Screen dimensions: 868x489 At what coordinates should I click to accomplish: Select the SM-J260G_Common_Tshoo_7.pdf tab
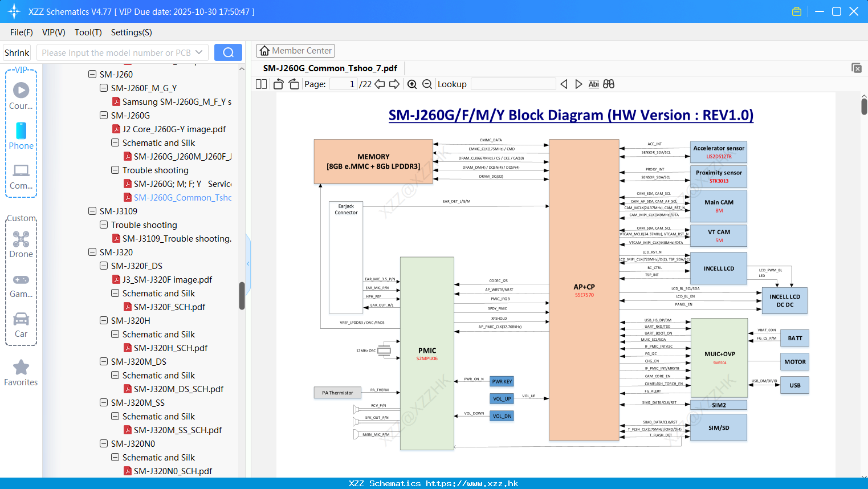pyautogui.click(x=330, y=68)
